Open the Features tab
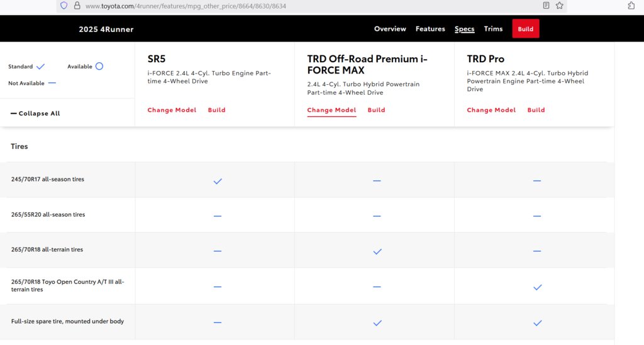 430,29
